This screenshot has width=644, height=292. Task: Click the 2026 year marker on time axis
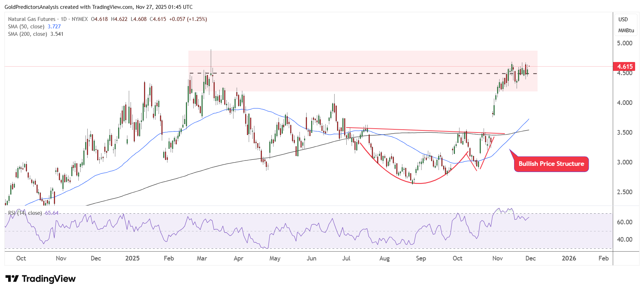tap(569, 258)
